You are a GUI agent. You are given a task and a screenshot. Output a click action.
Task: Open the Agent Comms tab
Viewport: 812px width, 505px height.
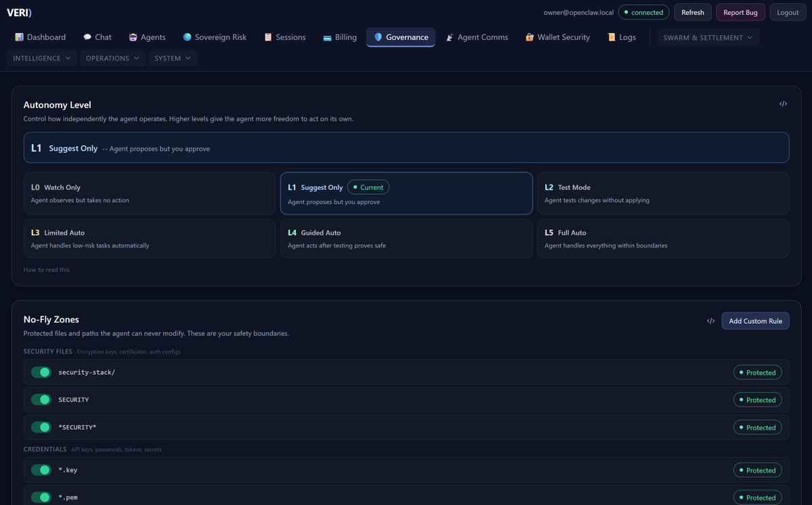(x=477, y=37)
